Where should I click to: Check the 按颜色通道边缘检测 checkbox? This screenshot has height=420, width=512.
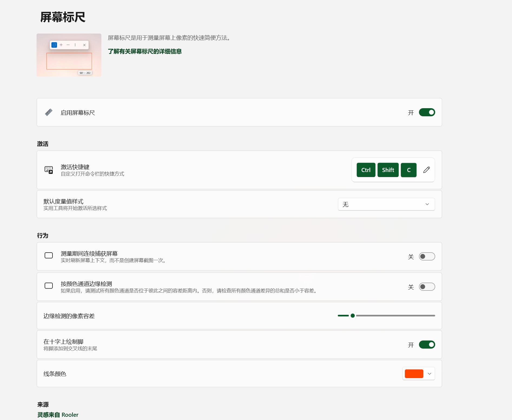(49, 286)
